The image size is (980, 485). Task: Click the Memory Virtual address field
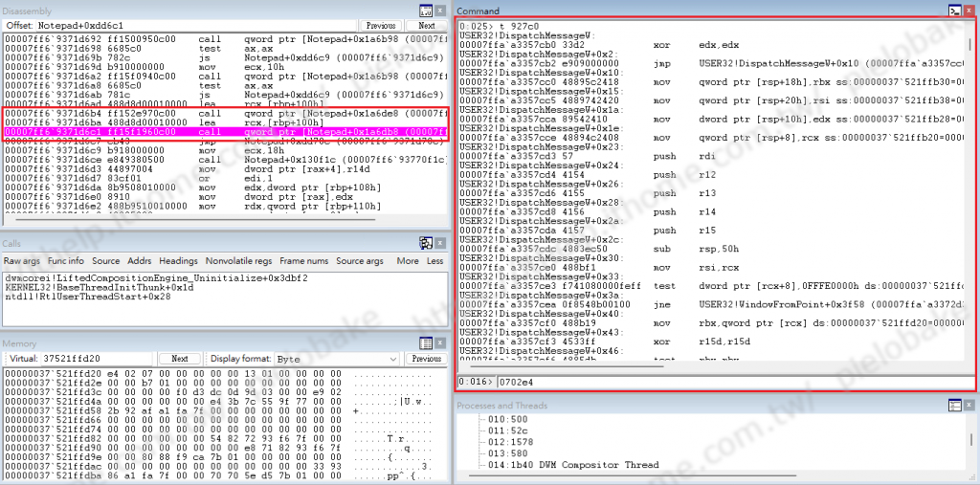[x=97, y=359]
